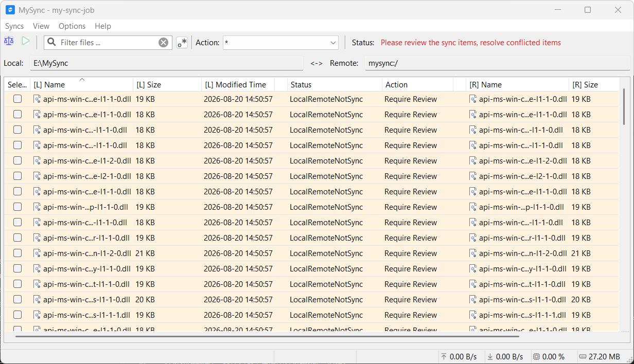634x364 pixels.
Task: Select the t-l1-1-0.dll row checkbox
Action: point(17,284)
